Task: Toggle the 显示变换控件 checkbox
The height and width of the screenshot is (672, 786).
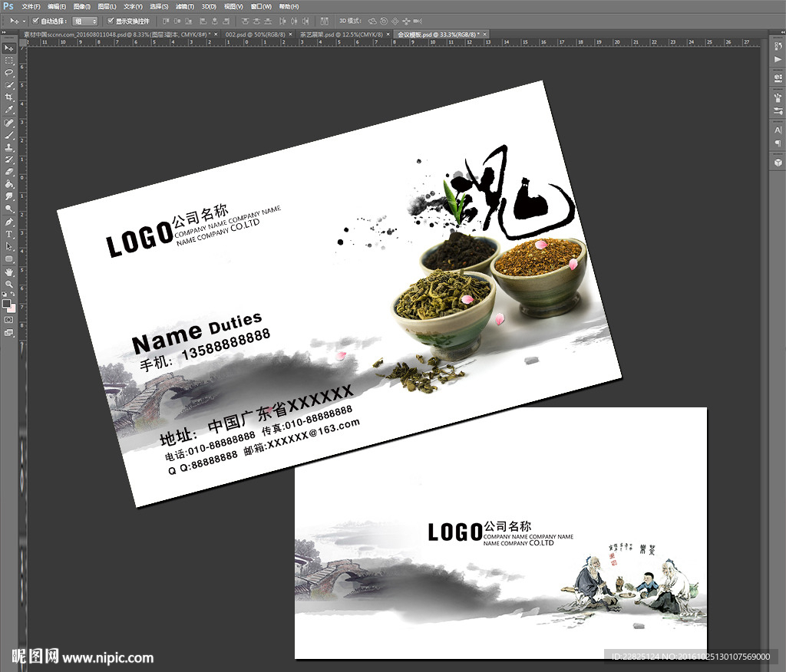Action: (x=111, y=21)
